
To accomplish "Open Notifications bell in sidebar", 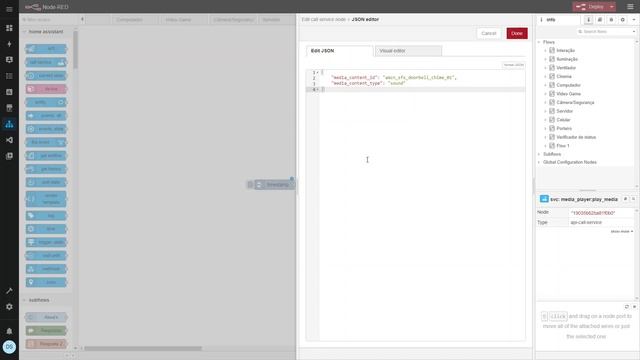I will click(9, 331).
